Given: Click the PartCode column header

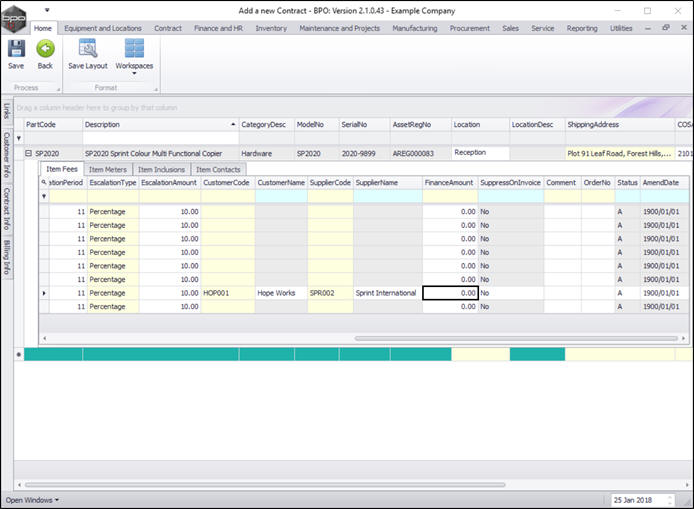Looking at the screenshot, I should coord(53,124).
